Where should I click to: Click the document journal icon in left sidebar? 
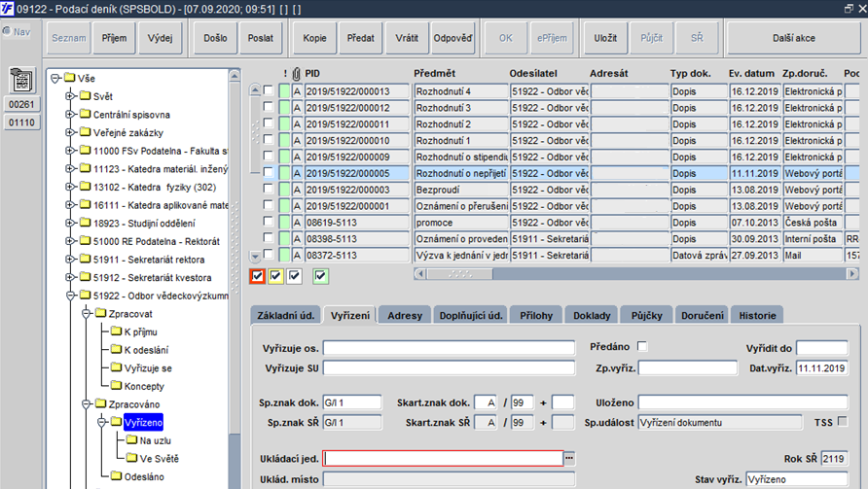click(x=21, y=81)
